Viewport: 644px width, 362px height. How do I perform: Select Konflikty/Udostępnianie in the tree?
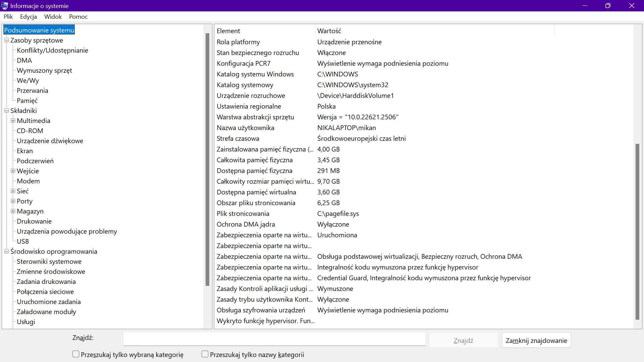(x=53, y=50)
